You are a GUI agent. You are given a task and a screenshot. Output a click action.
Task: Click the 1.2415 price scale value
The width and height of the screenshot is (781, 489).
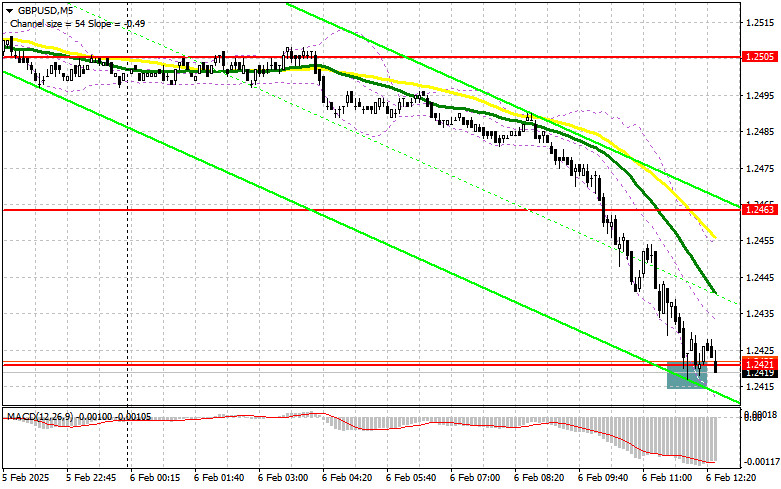click(x=760, y=386)
